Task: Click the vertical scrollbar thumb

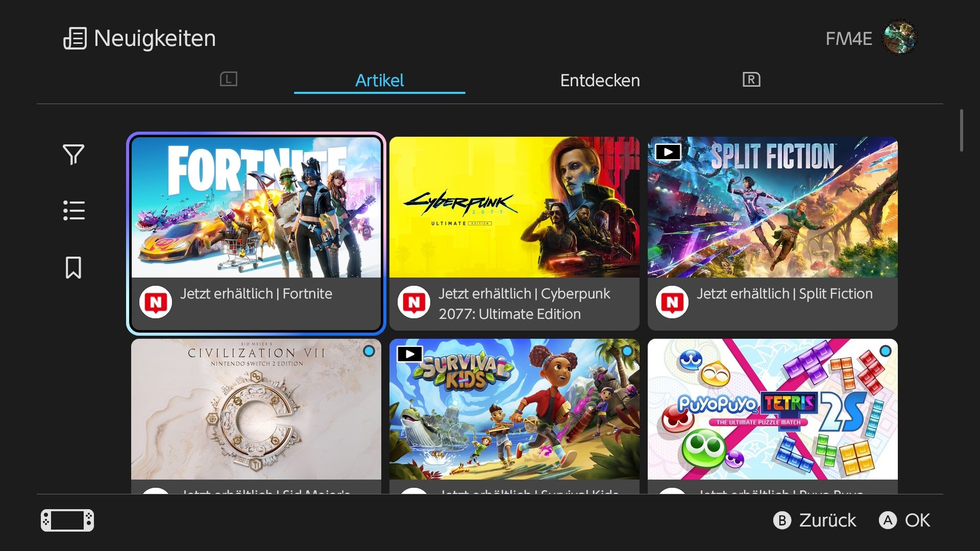Action: [962, 130]
